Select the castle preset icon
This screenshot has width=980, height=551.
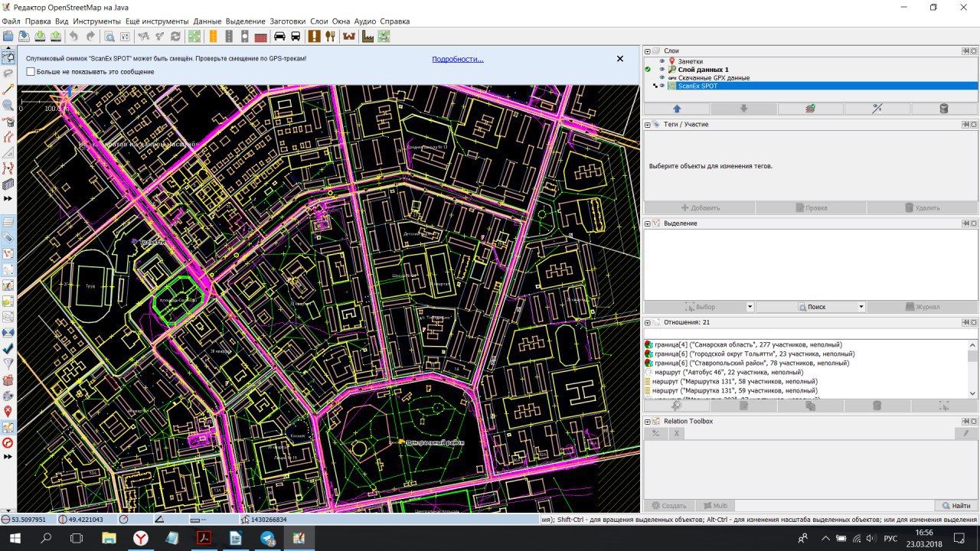(349, 36)
